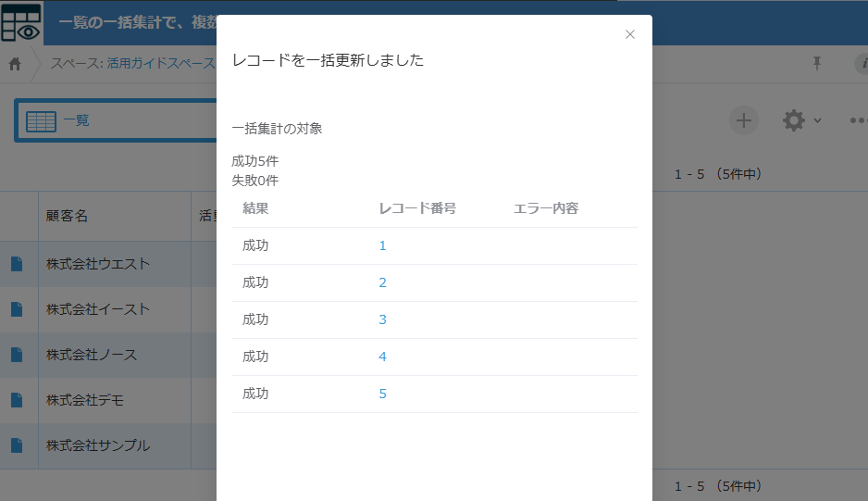Click the エラー内容 column header
The width and height of the screenshot is (868, 501).
point(546,208)
